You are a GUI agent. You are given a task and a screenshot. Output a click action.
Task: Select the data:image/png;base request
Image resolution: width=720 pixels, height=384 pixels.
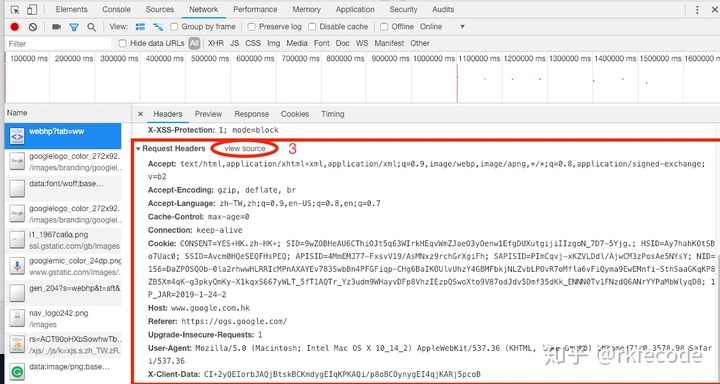(63, 371)
